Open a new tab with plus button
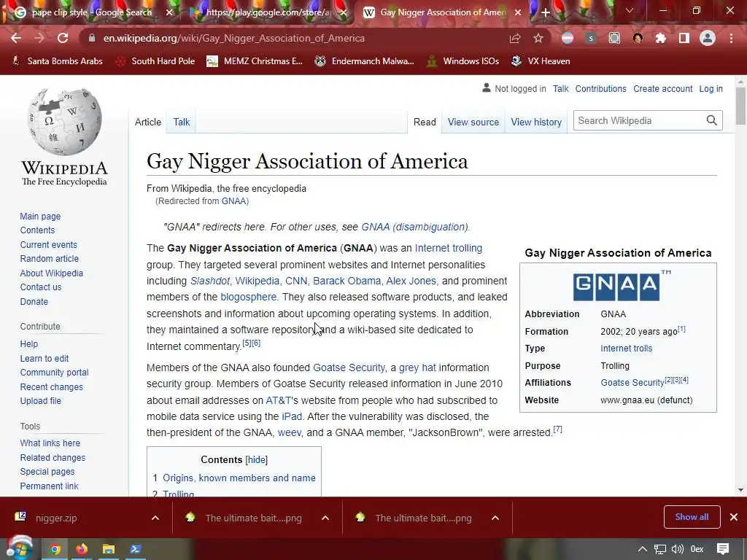This screenshot has height=560, width=747. click(546, 12)
